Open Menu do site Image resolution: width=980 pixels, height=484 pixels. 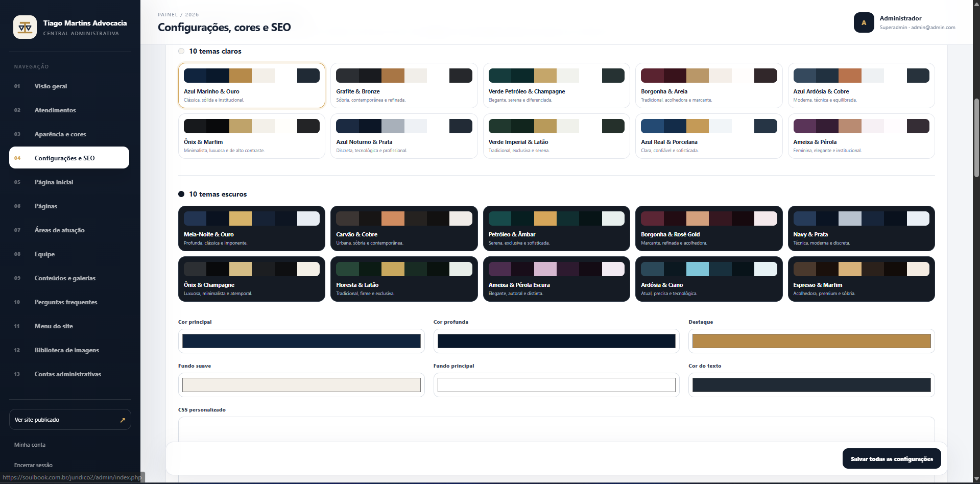point(69,326)
